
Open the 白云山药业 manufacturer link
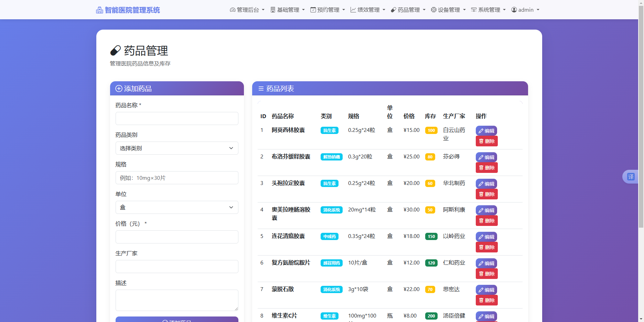point(454,134)
